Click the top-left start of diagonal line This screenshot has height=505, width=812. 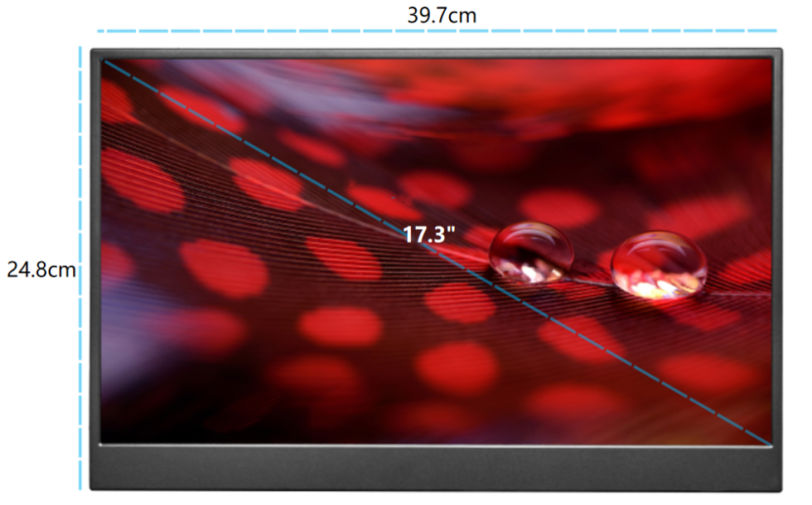coord(105,63)
